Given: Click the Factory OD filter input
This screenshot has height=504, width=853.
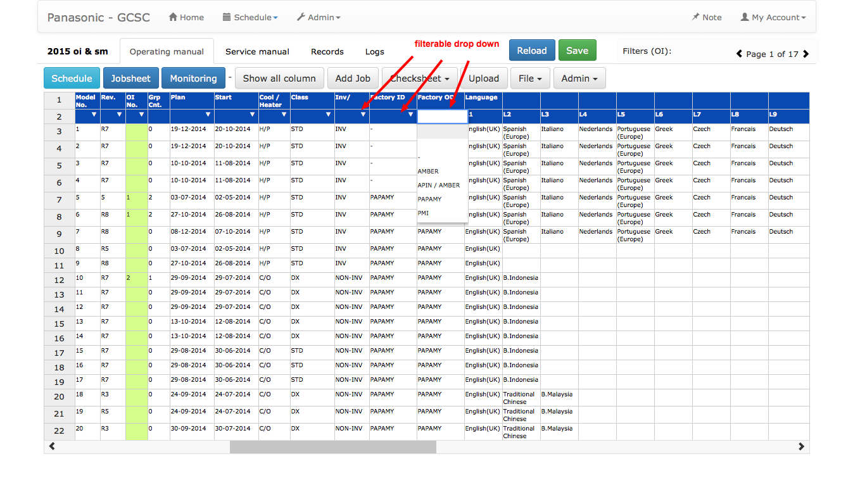Looking at the screenshot, I should (x=442, y=116).
